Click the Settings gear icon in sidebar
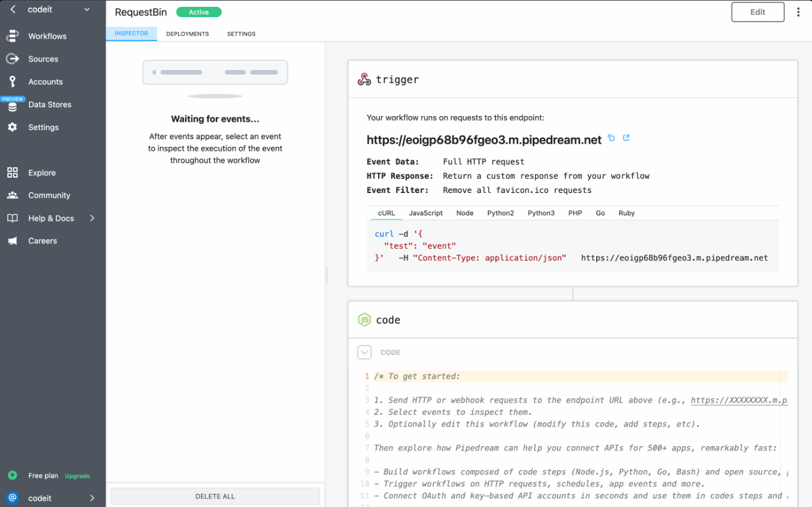The width and height of the screenshot is (812, 507). click(x=12, y=127)
